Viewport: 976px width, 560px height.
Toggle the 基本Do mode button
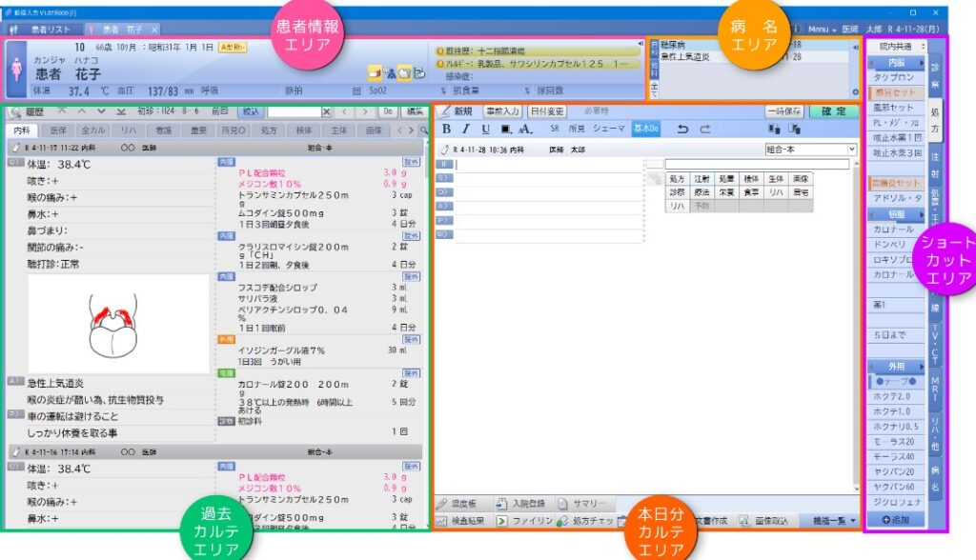tap(645, 130)
